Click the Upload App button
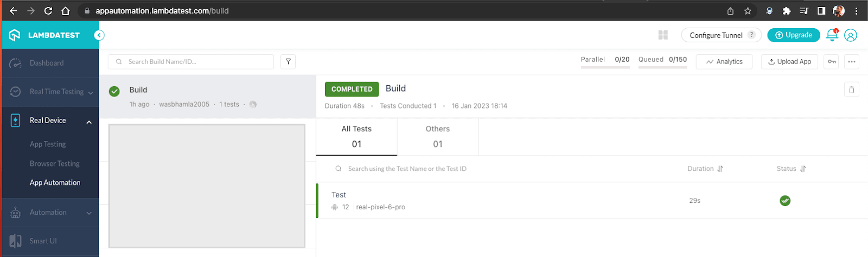Image resolution: width=868 pixels, height=257 pixels. [x=789, y=62]
